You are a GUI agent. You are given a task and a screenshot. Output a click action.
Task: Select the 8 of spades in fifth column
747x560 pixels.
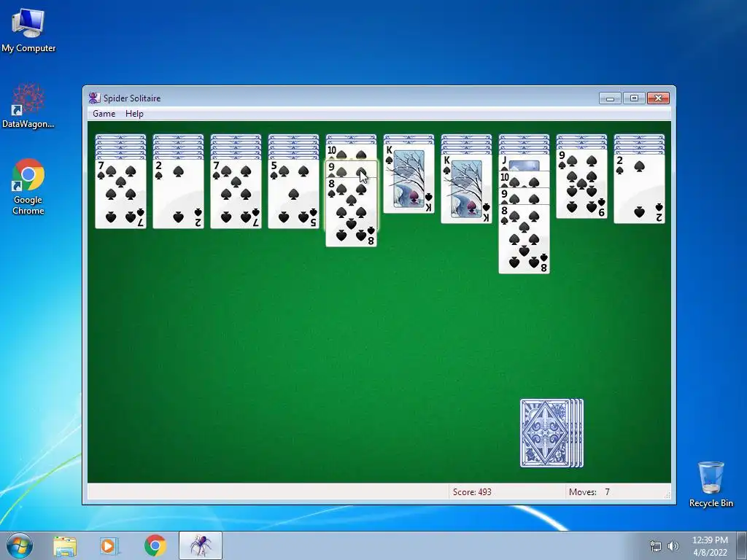(351, 212)
